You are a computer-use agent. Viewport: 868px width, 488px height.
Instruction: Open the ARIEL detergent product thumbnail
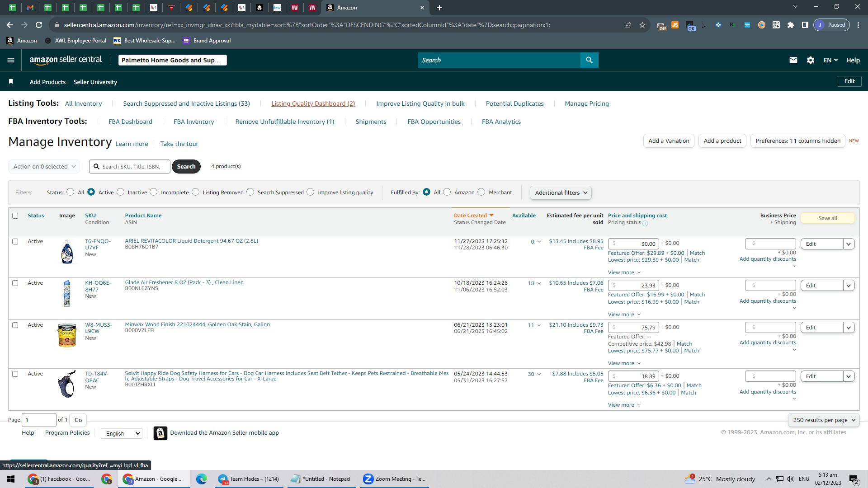pyautogui.click(x=67, y=252)
